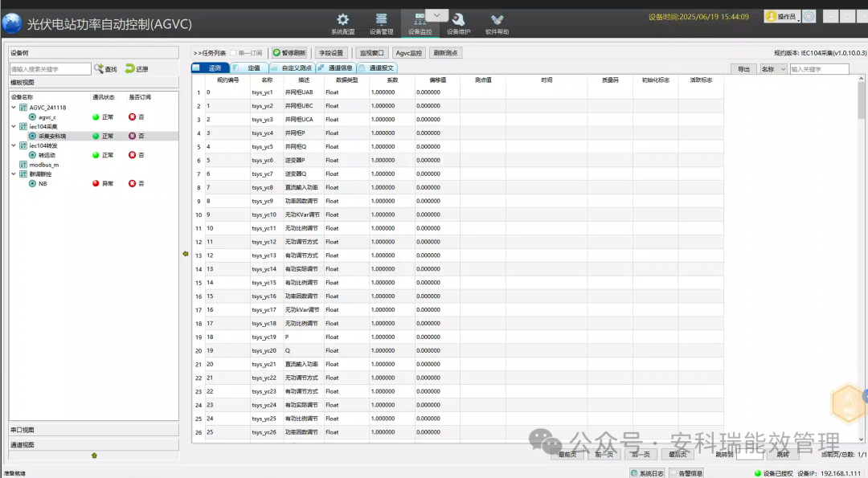Image resolution: width=868 pixels, height=478 pixels.
Task: Open 设备管理 module icon
Action: tap(381, 20)
